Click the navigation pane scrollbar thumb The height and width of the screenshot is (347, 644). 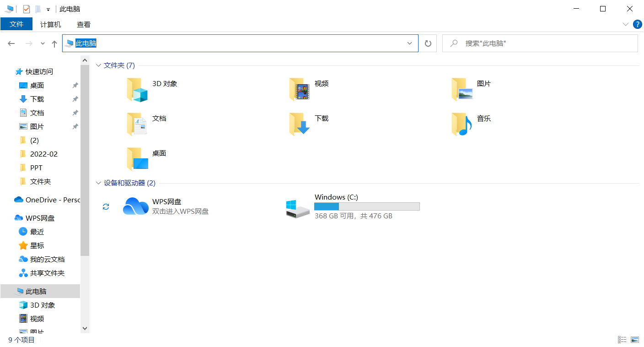(x=85, y=160)
